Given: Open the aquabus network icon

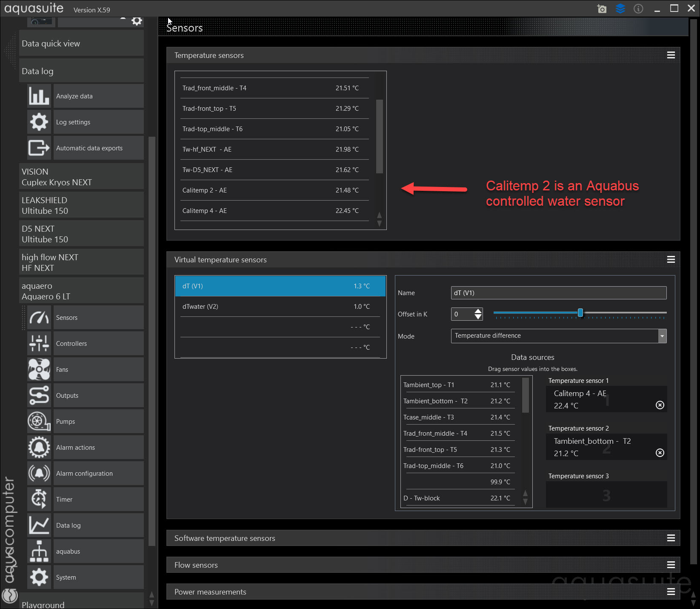Looking at the screenshot, I should (39, 552).
